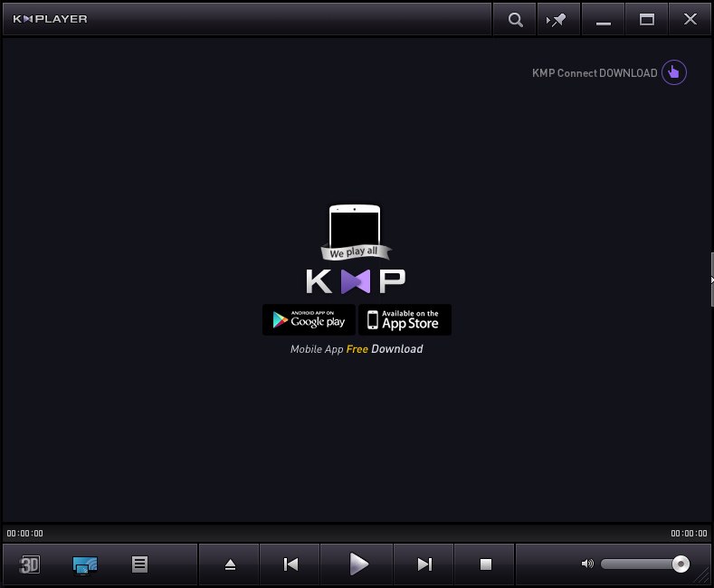714x588 pixels.
Task: Click the eject open file button
Action: pos(230,564)
